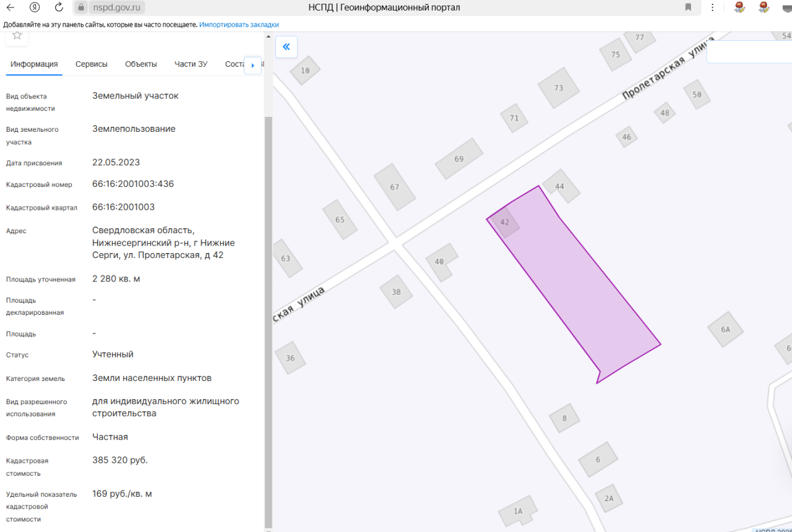The image size is (792, 532).
Task: Reload the page with refresh icon
Action: point(59,7)
